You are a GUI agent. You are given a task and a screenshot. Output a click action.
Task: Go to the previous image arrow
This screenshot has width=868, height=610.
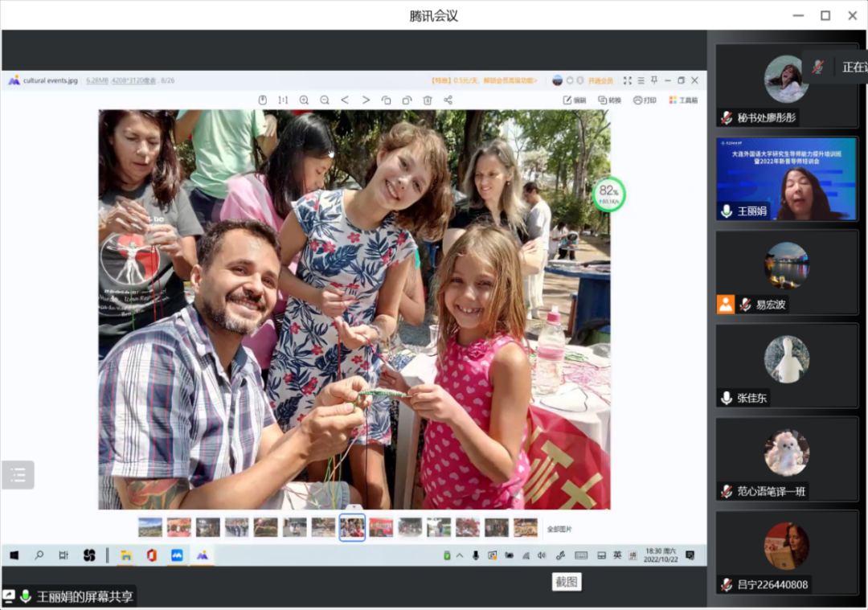(345, 100)
